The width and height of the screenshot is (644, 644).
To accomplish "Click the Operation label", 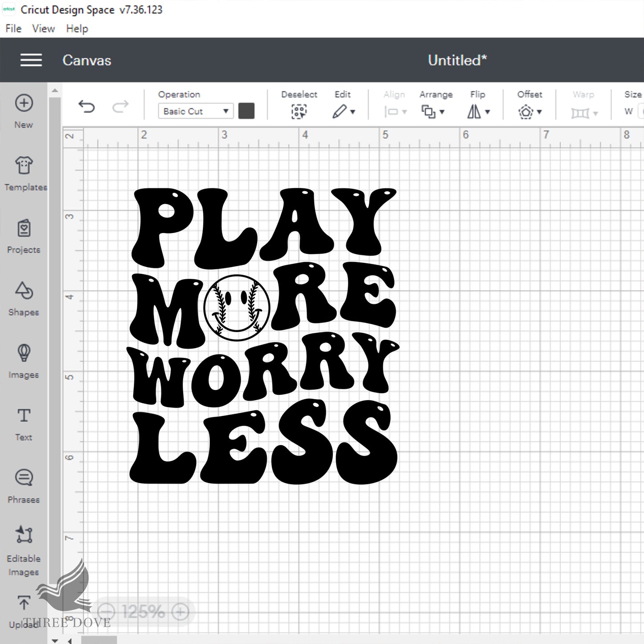I will (179, 94).
